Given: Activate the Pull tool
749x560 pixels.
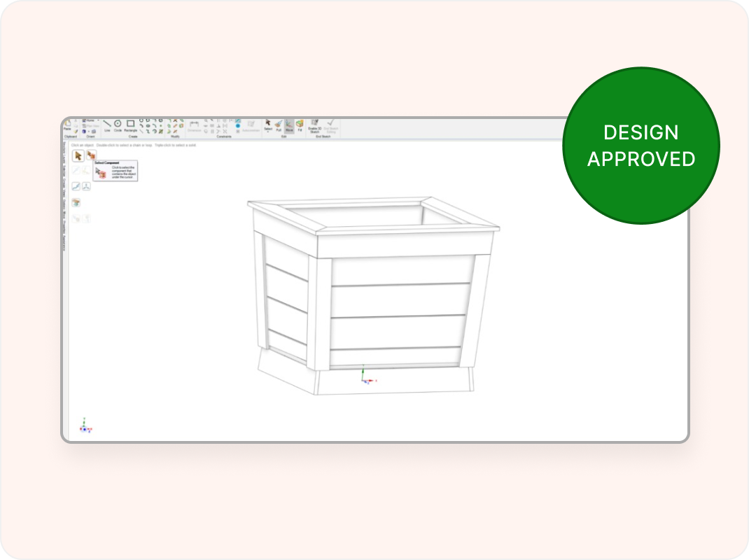Looking at the screenshot, I should (278, 125).
